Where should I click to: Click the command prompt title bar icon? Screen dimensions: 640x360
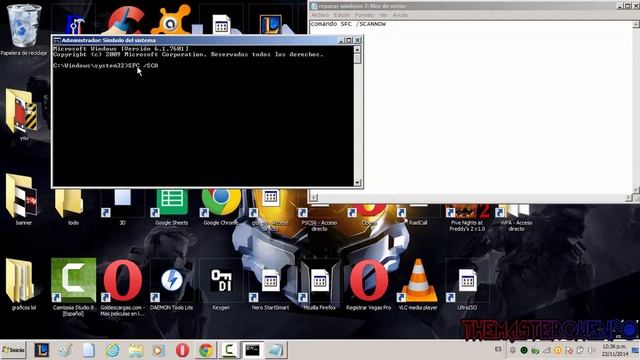(x=57, y=40)
